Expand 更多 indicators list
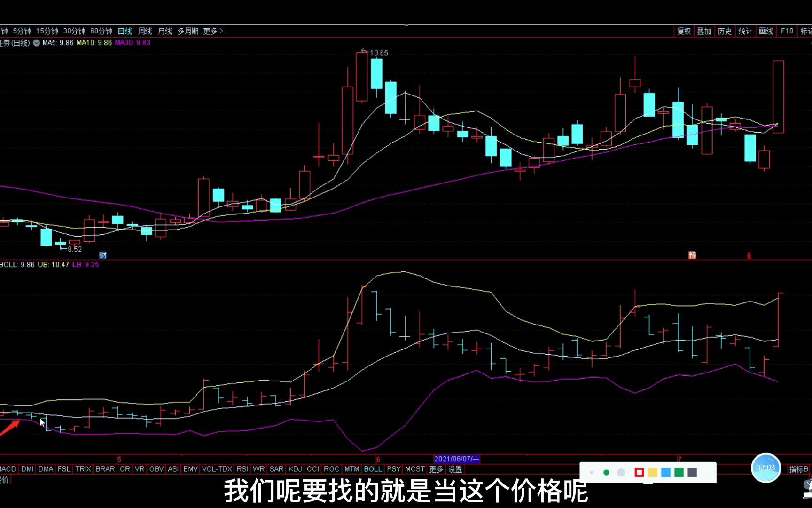 [436, 469]
